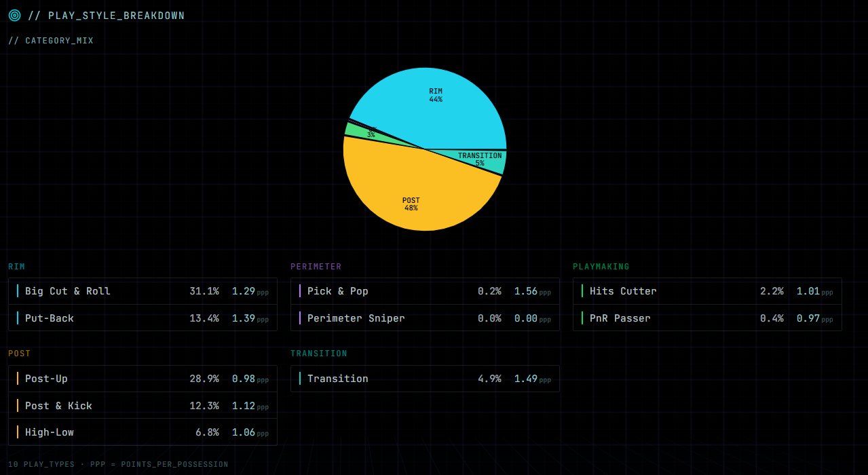Click the 4.9% Transition value
868x475 pixels.
tap(489, 379)
